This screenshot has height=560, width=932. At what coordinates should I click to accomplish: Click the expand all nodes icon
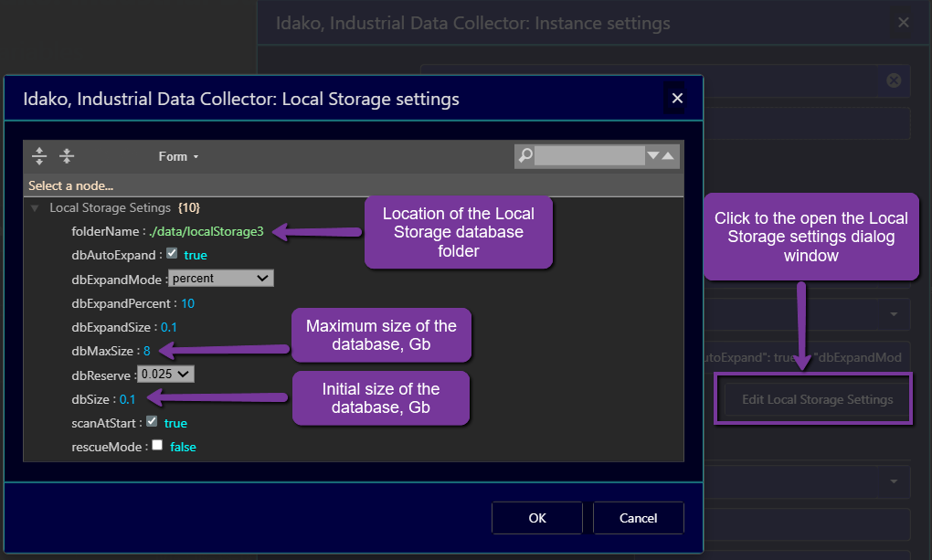(39, 155)
